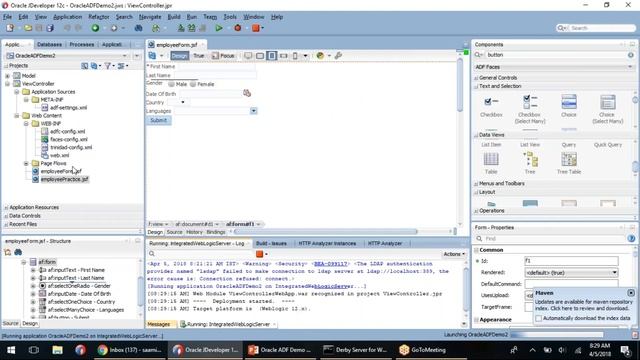This screenshot has height=360, width=640.
Task: Click the binoculars search toolbar icon
Action: [138, 28]
